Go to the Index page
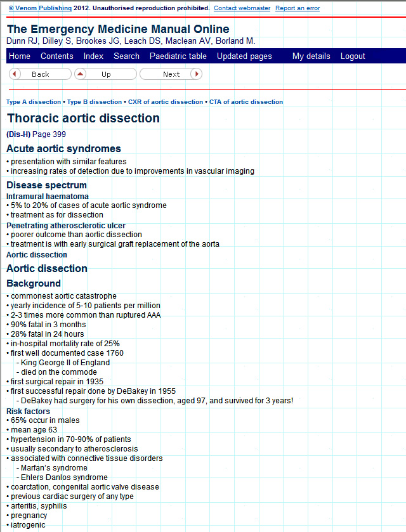406x532 pixels. coord(93,56)
